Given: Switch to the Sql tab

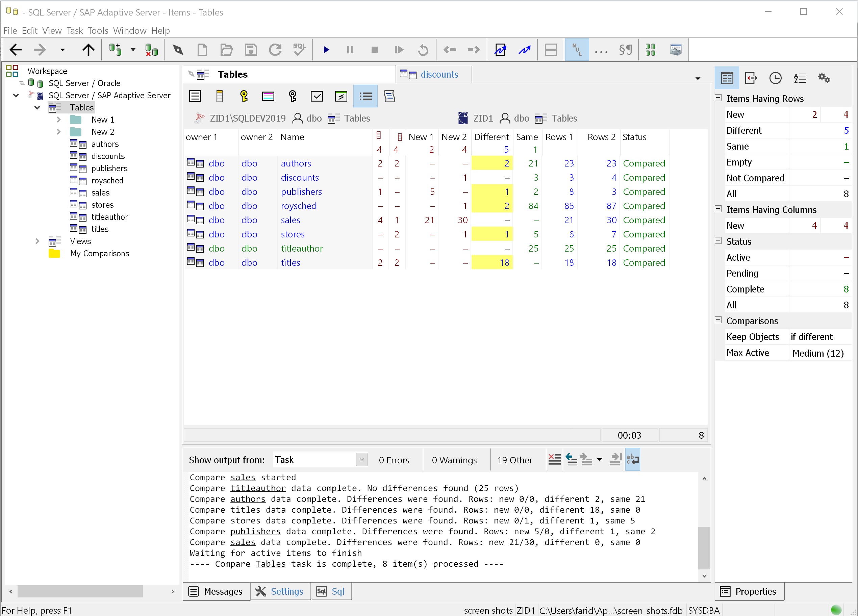Looking at the screenshot, I should [331, 591].
